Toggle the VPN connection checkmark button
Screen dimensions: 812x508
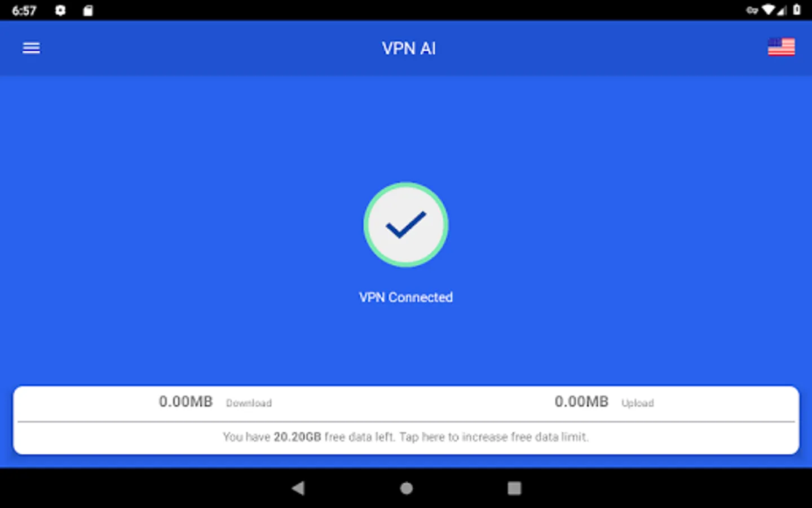[x=406, y=225]
